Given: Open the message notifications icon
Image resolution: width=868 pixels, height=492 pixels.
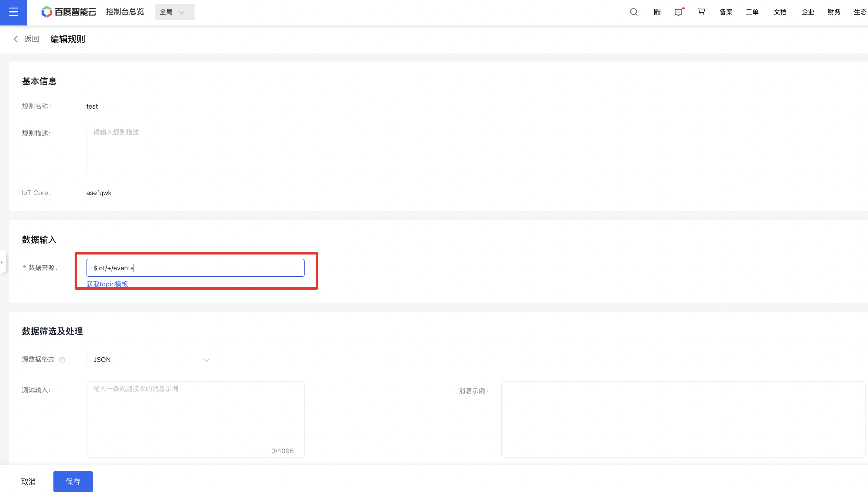Looking at the screenshot, I should pyautogui.click(x=679, y=12).
